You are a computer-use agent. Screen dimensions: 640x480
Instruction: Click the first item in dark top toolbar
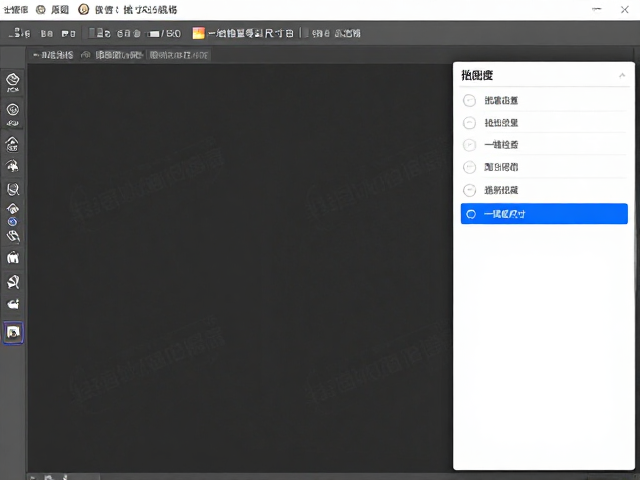(x=19, y=33)
